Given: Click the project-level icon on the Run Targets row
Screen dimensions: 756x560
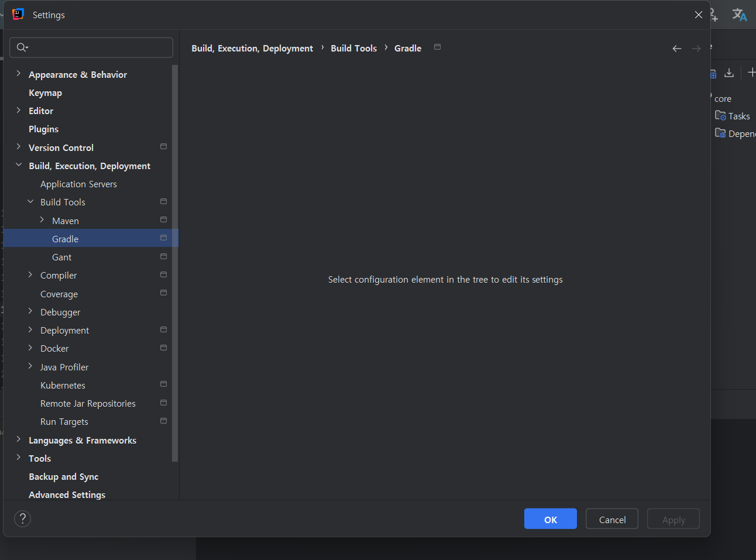Looking at the screenshot, I should (x=164, y=421).
